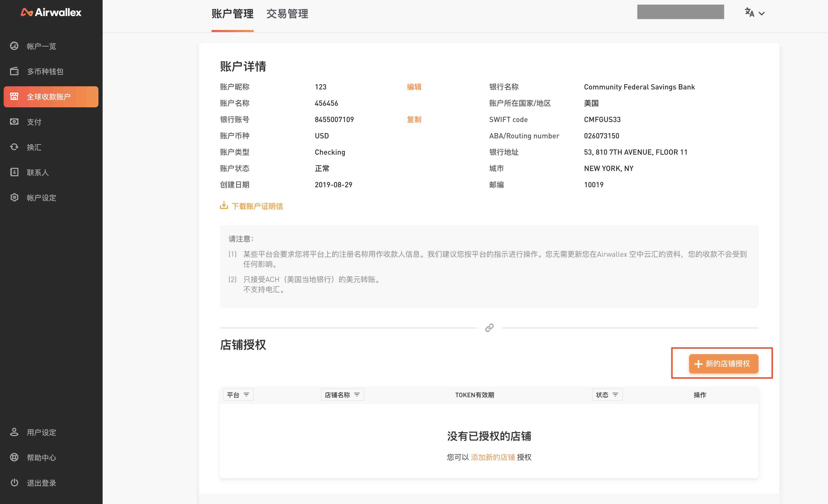Click the 帐户设定 gear icon
Viewport: 828px width, 504px height.
tap(14, 197)
